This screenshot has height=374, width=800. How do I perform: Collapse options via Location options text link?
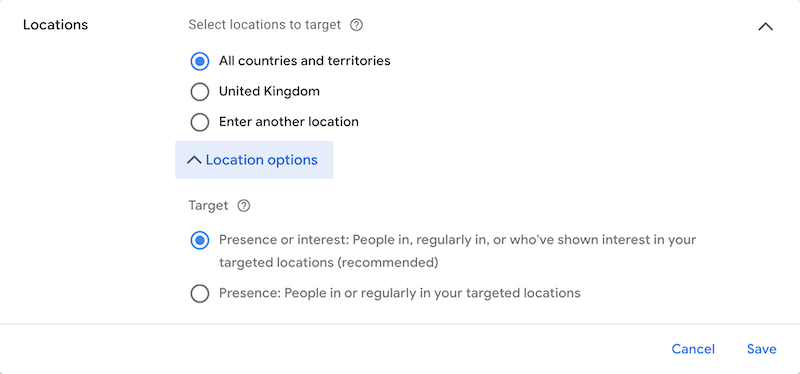click(262, 160)
